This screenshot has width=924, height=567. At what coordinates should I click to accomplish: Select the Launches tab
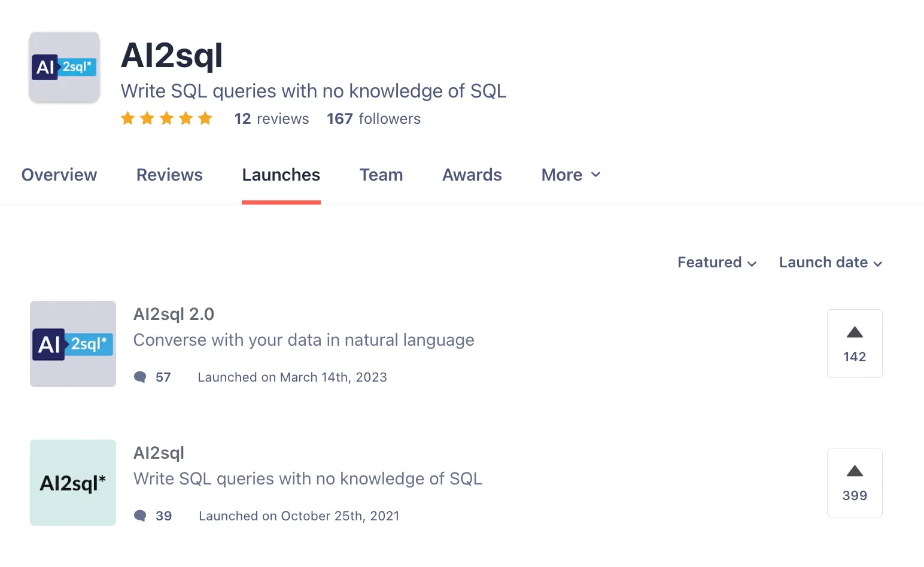coord(281,175)
